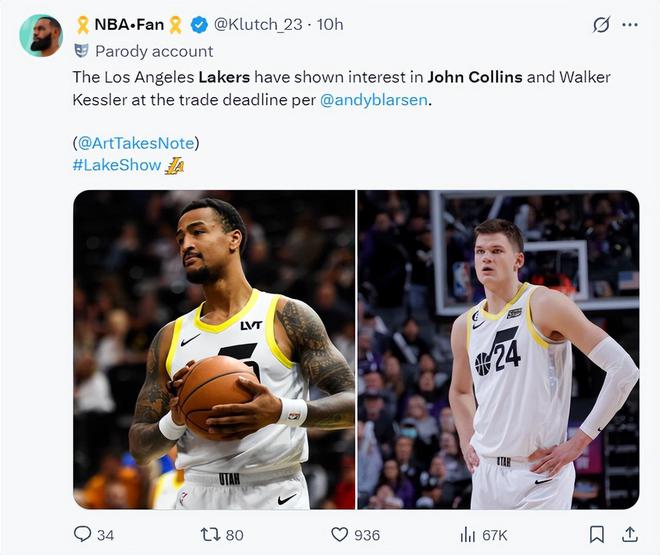The width and height of the screenshot is (660, 555).
Task: Bookmark this tweet
Action: (596, 534)
